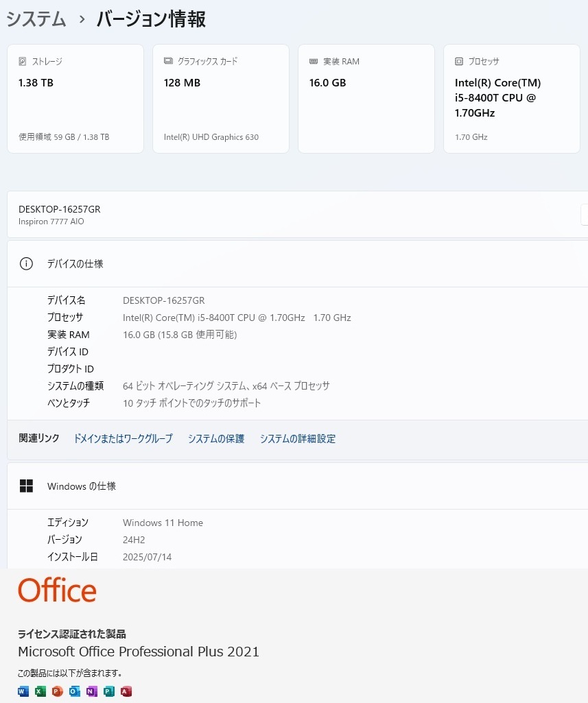588x703 pixels.
Task: Click the installed RAM memory icon
Action: click(x=314, y=62)
